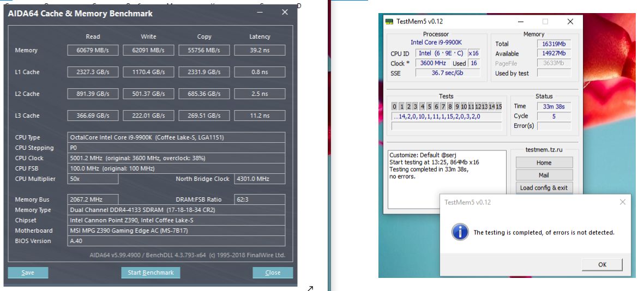Click Memory Read value 60679 MB/s
644x291 pixels.
(x=93, y=50)
